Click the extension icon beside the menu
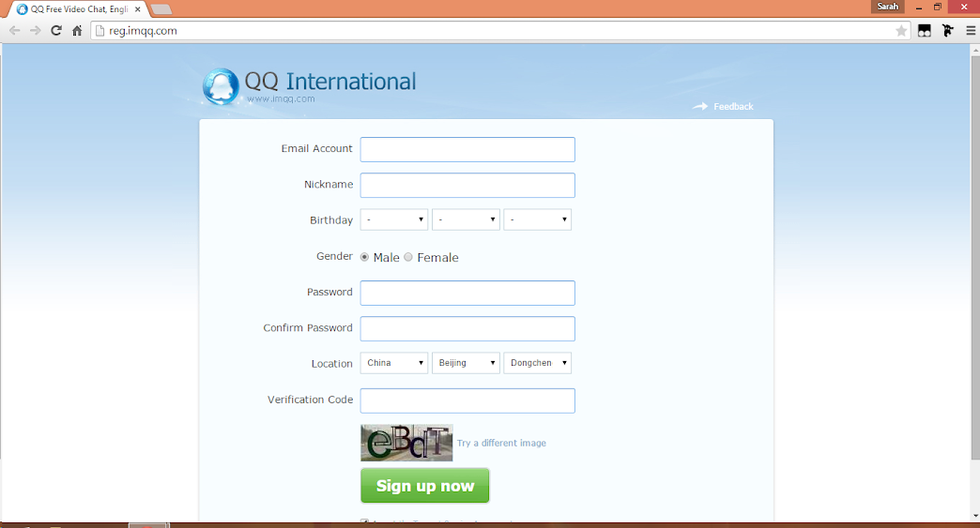Screen dimensions: 980x528 (948, 31)
